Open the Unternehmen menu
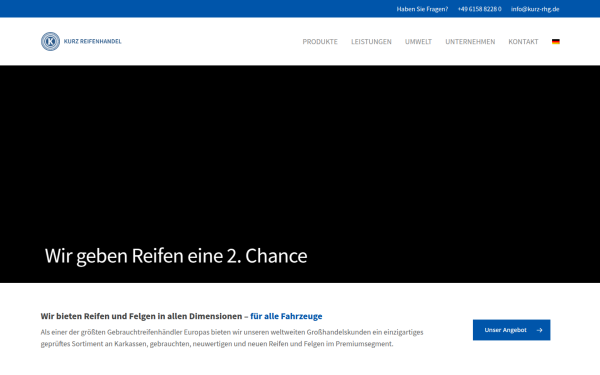 [x=470, y=42]
